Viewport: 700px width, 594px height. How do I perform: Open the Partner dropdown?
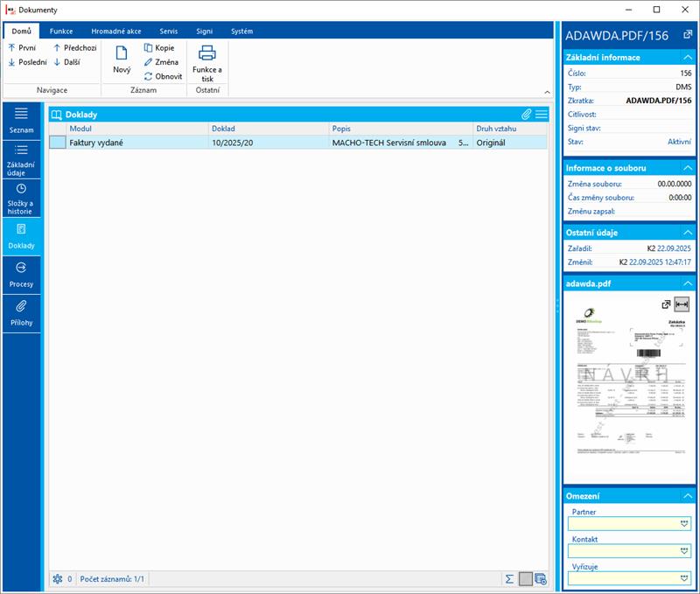684,523
